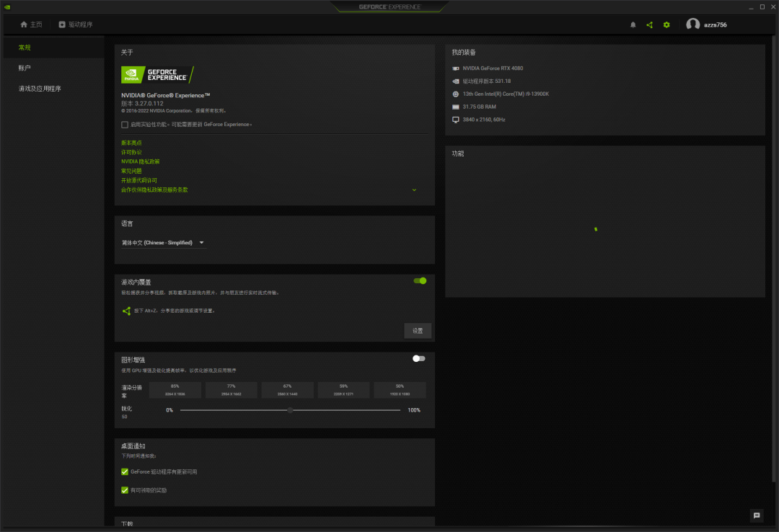The image size is (779, 532).
Task: Click the memory icon beside 31.75 GB RAM
Action: 456,107
